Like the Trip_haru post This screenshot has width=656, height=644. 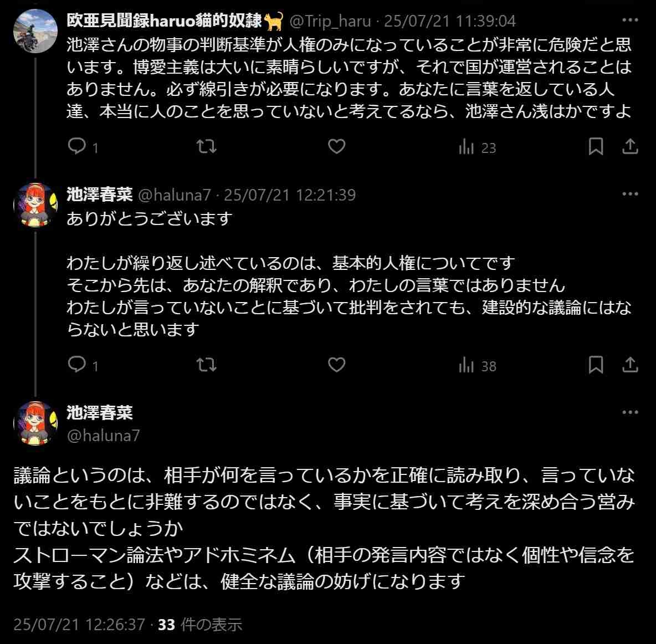point(336,147)
